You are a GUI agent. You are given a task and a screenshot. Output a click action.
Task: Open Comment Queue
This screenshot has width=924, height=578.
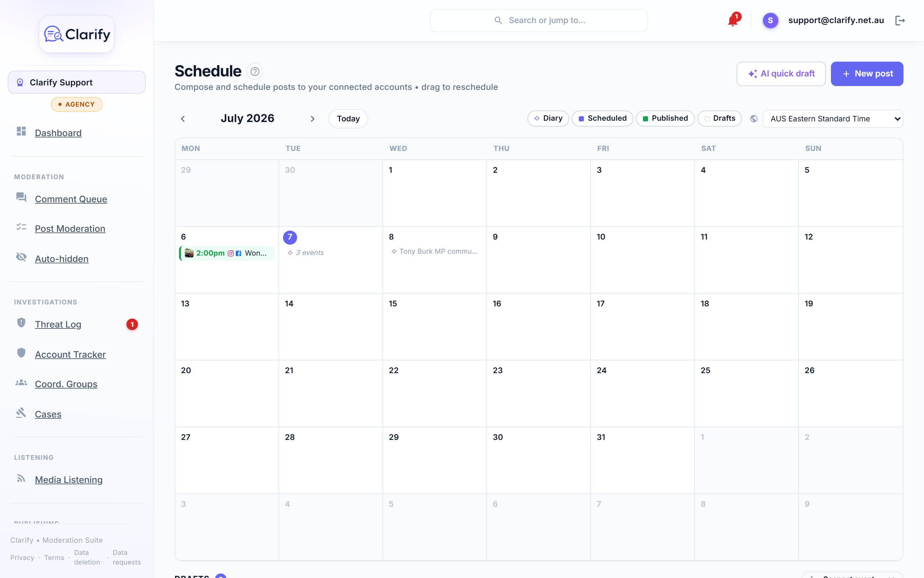[x=71, y=199]
